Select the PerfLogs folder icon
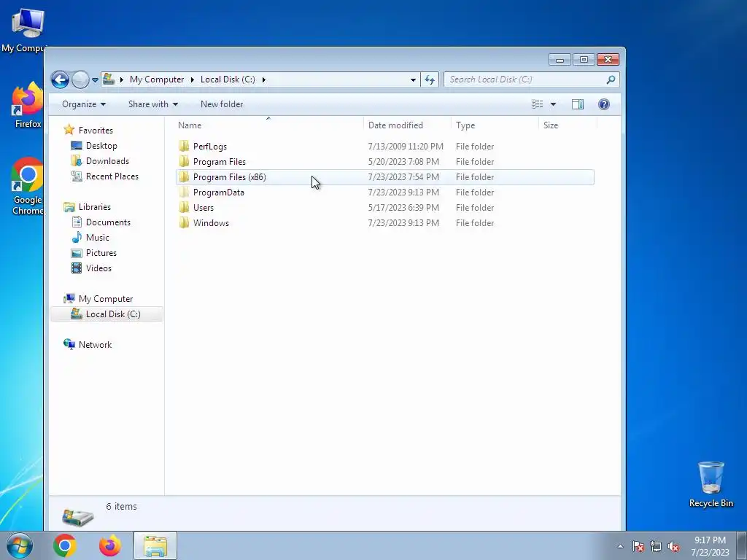747x560 pixels. 184,146
